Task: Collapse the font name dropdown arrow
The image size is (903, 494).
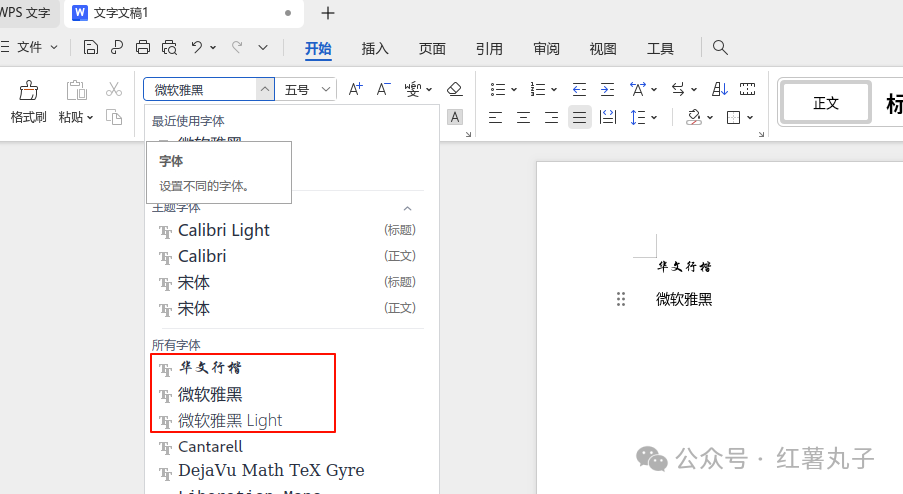Action: [x=264, y=89]
